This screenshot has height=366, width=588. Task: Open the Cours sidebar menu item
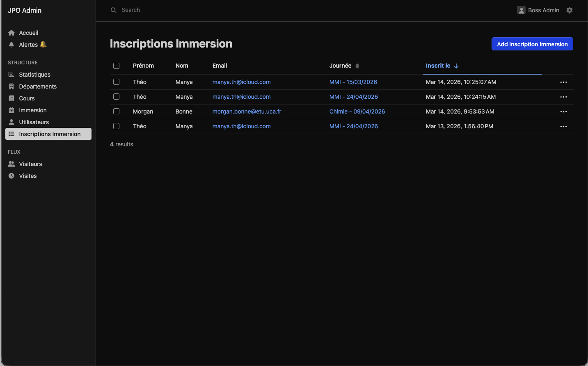27,98
